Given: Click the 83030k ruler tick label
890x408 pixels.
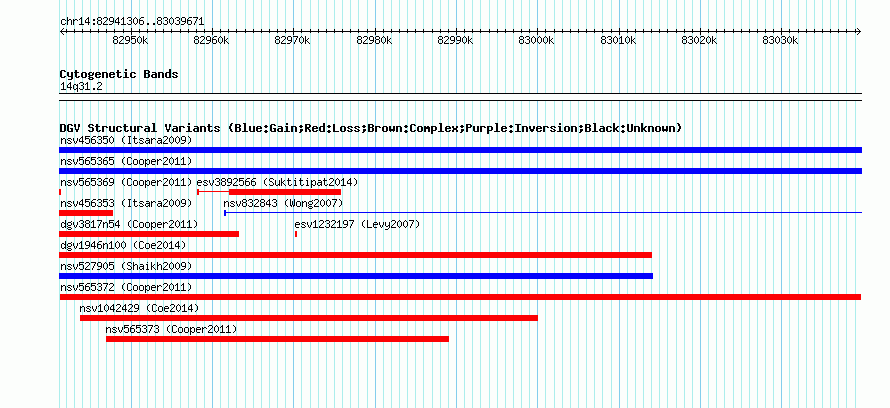Looking at the screenshot, I should pyautogui.click(x=780, y=40).
